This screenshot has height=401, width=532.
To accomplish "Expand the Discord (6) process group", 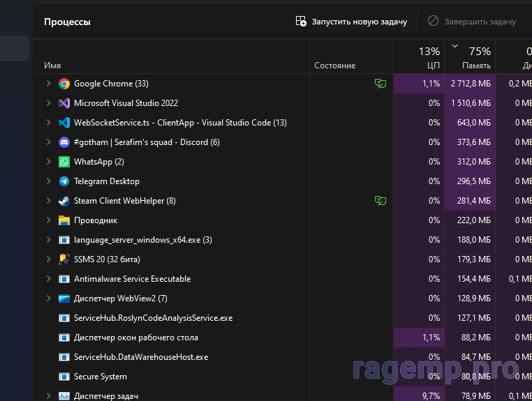I will 48,142.
